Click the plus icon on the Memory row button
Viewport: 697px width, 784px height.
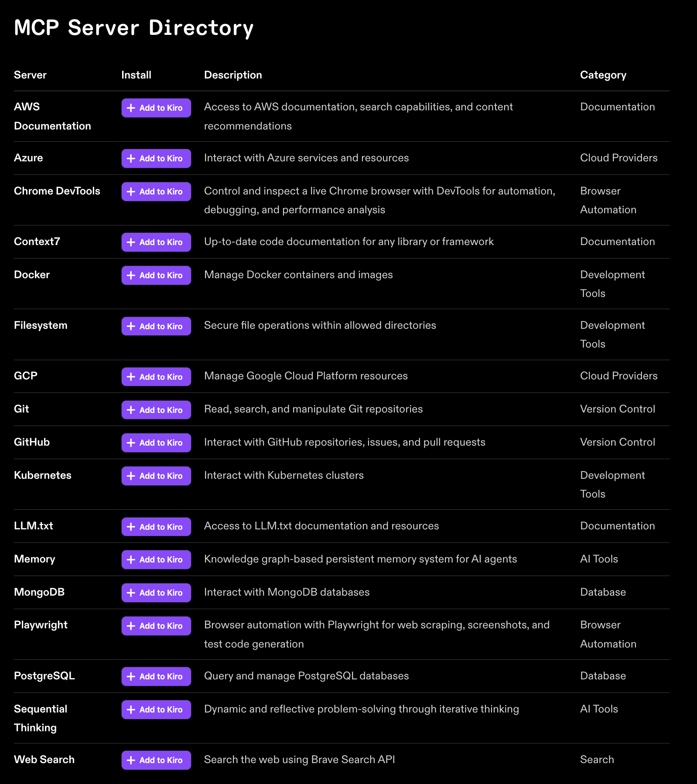point(132,559)
